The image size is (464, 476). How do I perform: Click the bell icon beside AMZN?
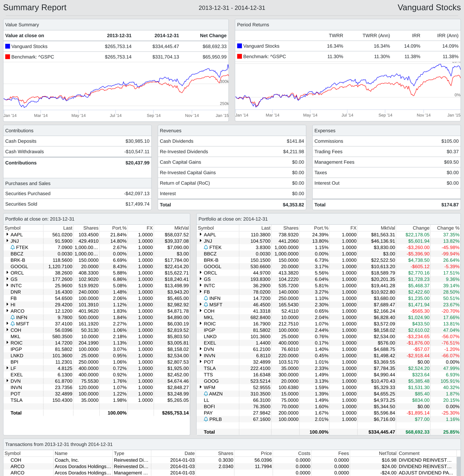206,394
